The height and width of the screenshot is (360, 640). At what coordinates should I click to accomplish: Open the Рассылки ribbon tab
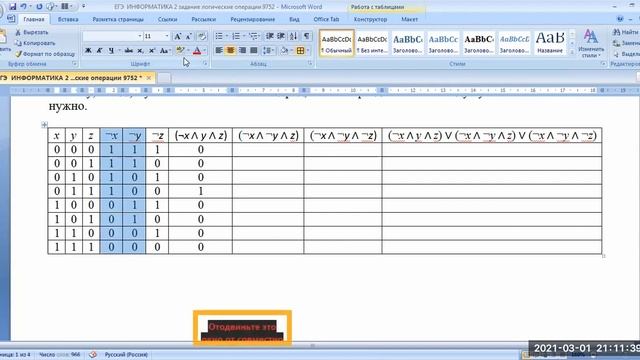[x=203, y=19]
